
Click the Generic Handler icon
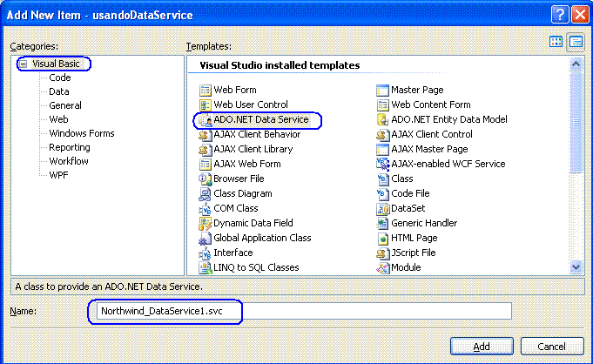tap(382, 223)
